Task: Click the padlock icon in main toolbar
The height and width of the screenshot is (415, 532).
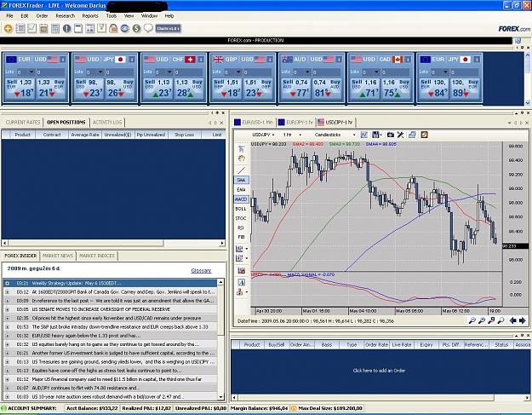Action: pyautogui.click(x=113, y=28)
